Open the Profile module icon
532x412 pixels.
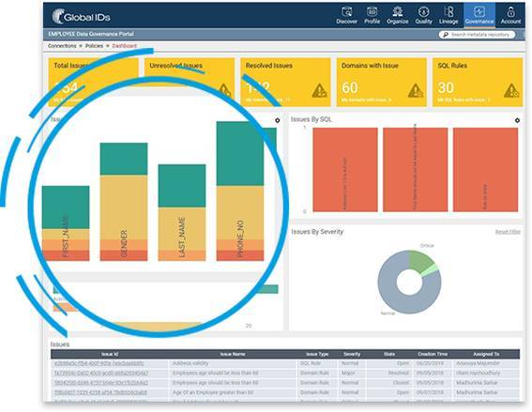[x=372, y=15]
